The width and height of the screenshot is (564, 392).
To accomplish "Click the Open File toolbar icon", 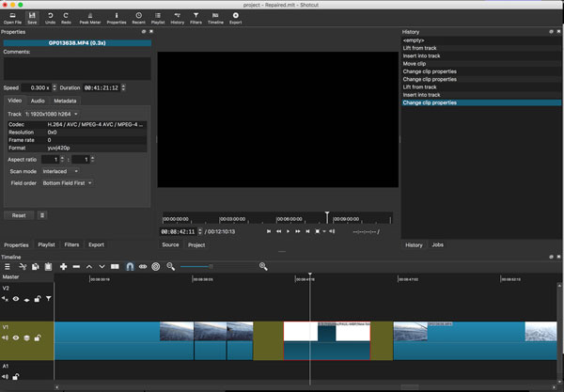I will click(12, 18).
